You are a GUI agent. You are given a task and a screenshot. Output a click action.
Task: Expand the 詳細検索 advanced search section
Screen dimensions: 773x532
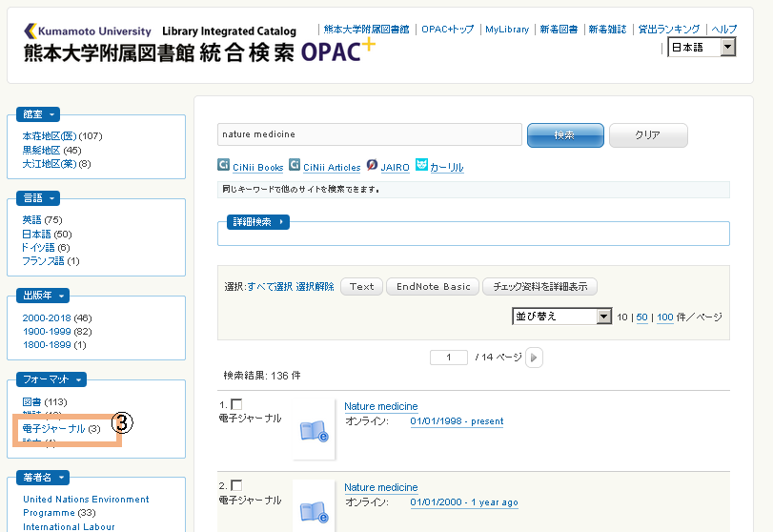(x=258, y=222)
